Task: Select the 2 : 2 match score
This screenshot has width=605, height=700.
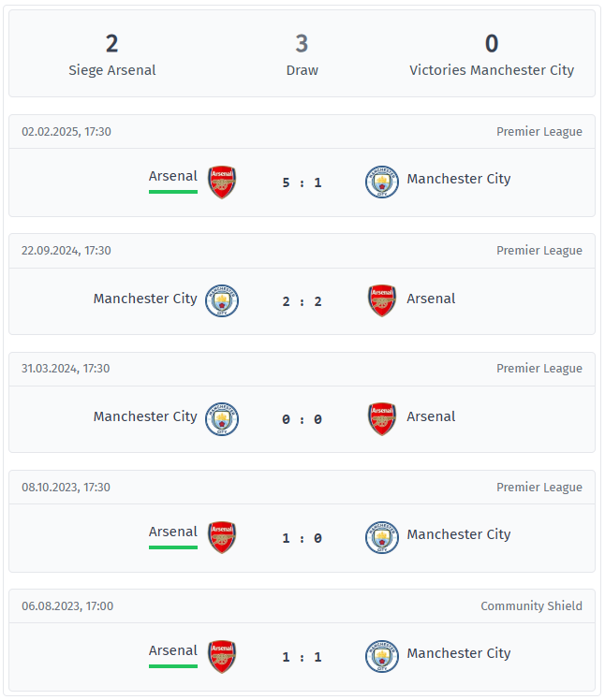Action: [x=302, y=301]
